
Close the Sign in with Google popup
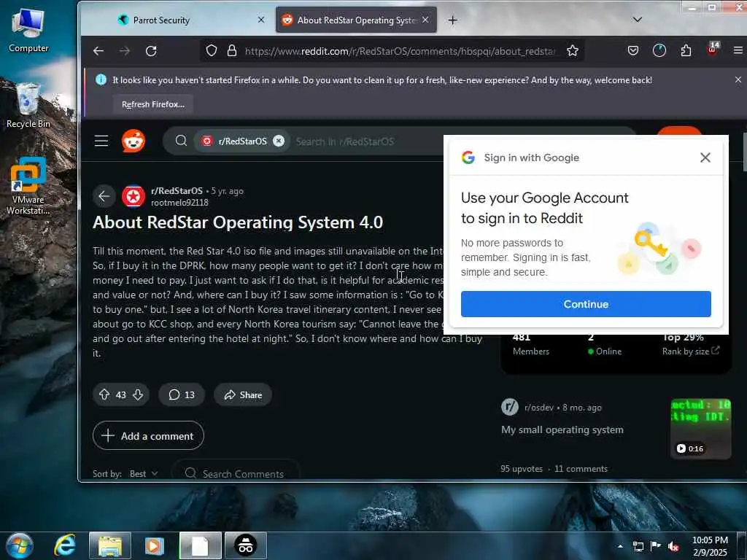(x=705, y=157)
